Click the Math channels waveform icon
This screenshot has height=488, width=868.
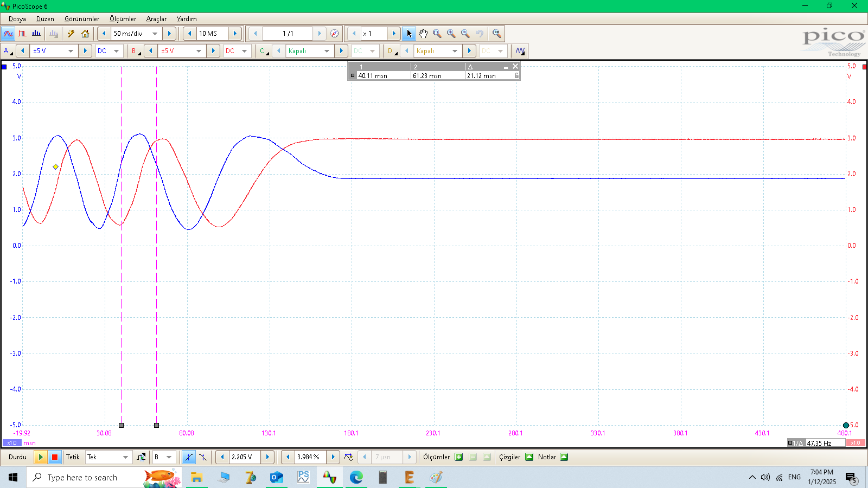tap(520, 51)
